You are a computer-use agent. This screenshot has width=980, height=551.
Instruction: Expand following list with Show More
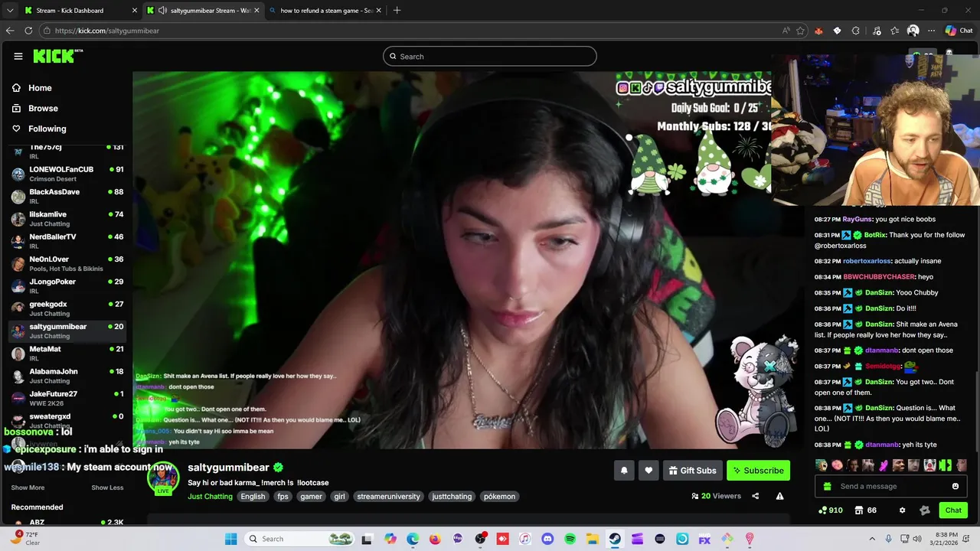pyautogui.click(x=28, y=487)
